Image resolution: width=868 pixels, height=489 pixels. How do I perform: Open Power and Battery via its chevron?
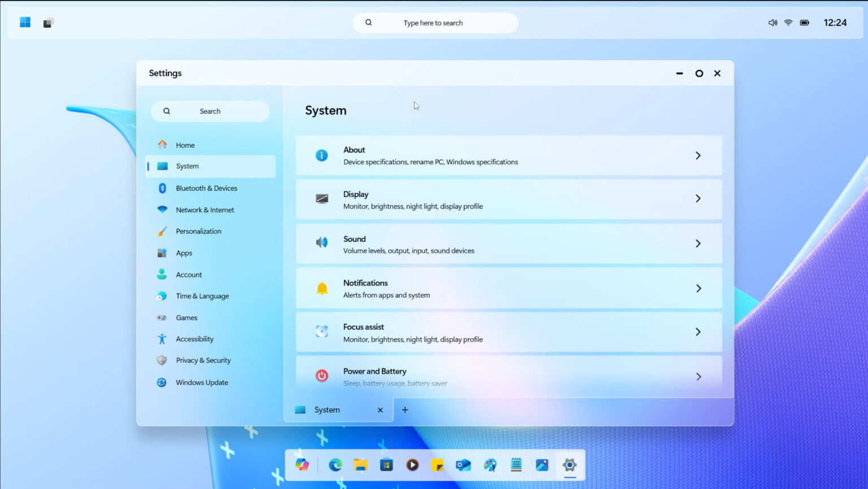pos(698,376)
